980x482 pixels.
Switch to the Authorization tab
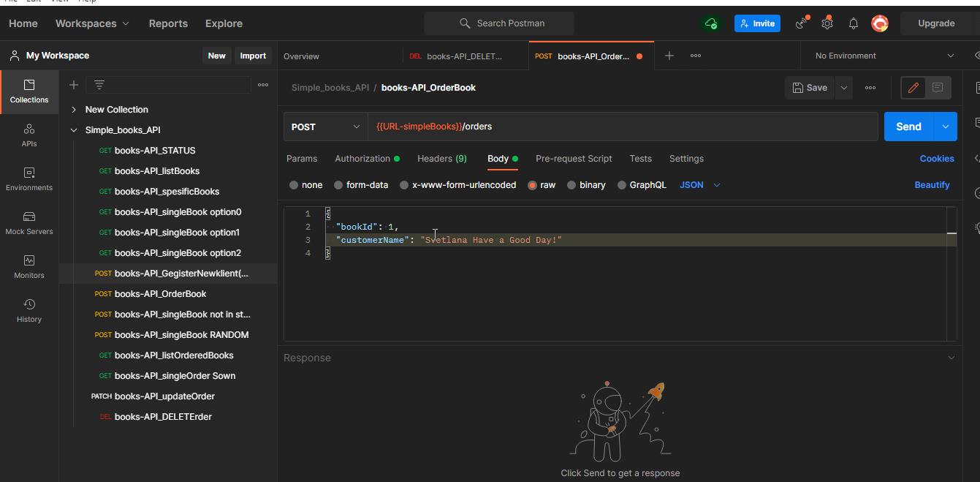[367, 159]
